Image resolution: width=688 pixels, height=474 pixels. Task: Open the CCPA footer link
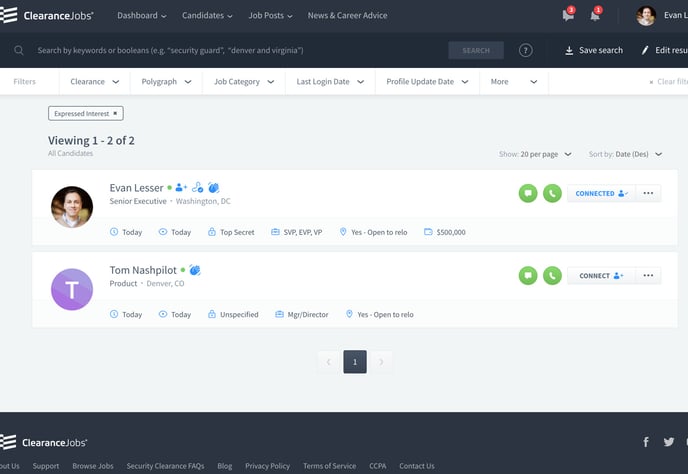[377, 466]
